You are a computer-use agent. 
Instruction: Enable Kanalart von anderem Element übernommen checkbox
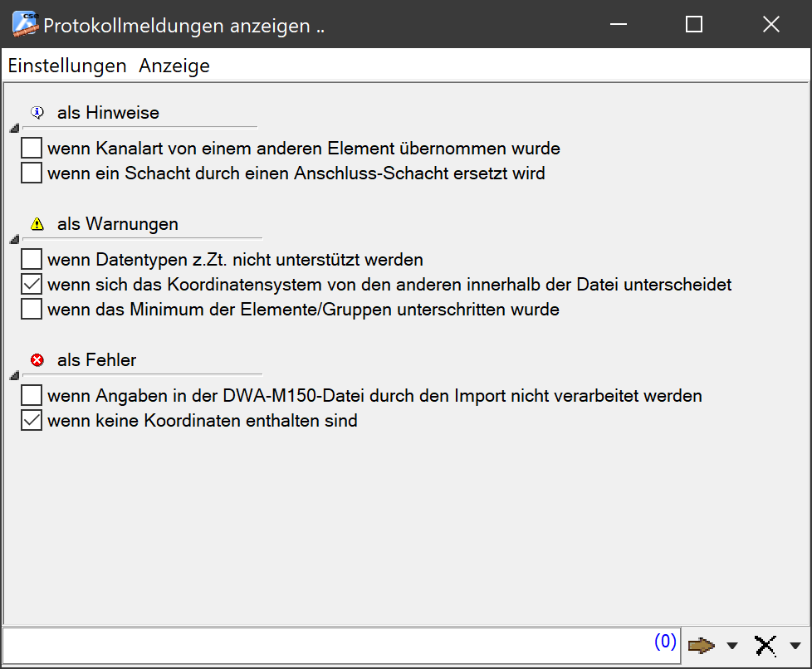point(32,149)
